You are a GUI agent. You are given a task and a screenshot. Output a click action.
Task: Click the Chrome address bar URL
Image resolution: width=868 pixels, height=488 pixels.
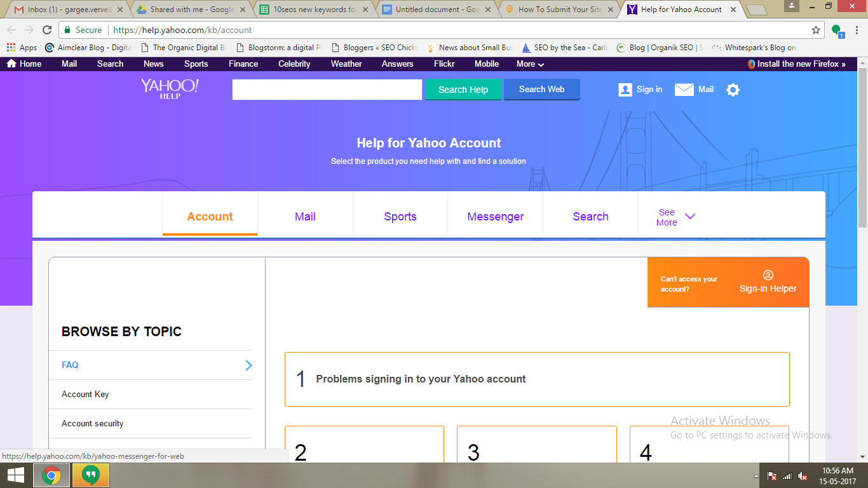click(182, 30)
